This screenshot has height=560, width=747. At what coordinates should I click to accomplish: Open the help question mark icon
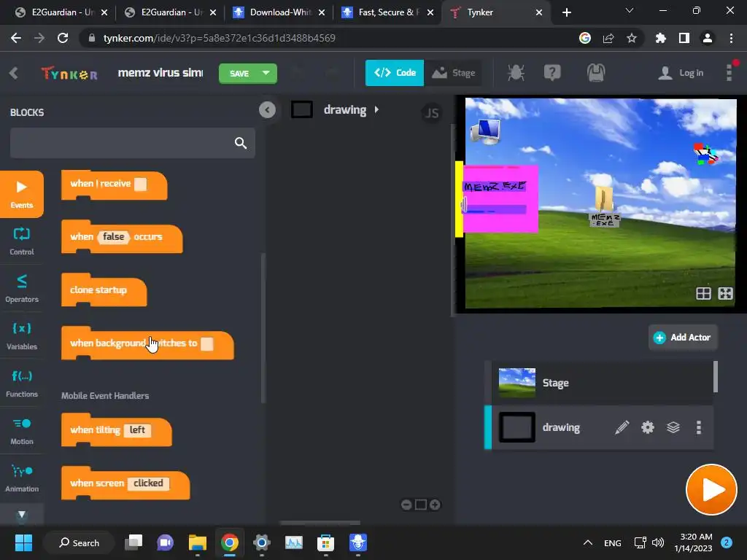point(552,73)
